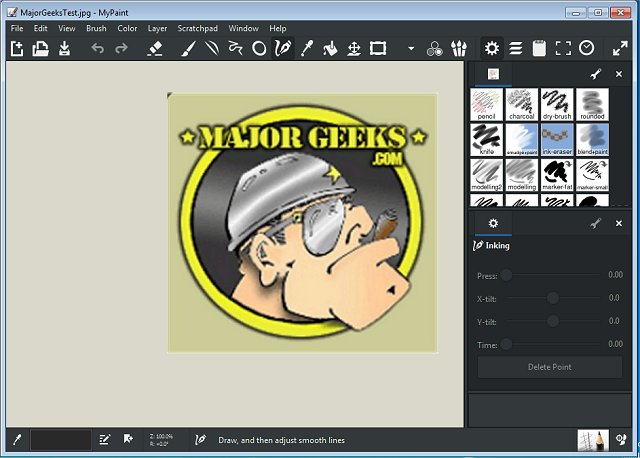
Task: Pick the Ellipse shapes tool
Action: (258, 48)
